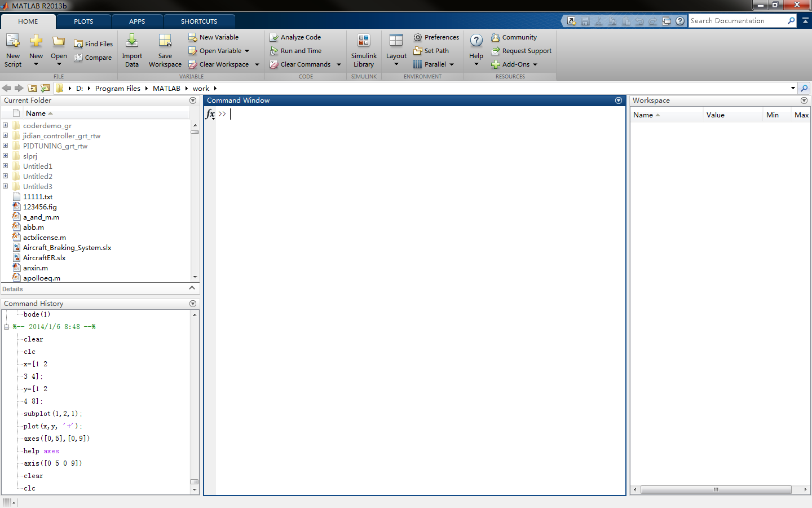Image resolution: width=812 pixels, height=508 pixels.
Task: Open the Clear Workspace dropdown
Action: tap(257, 64)
